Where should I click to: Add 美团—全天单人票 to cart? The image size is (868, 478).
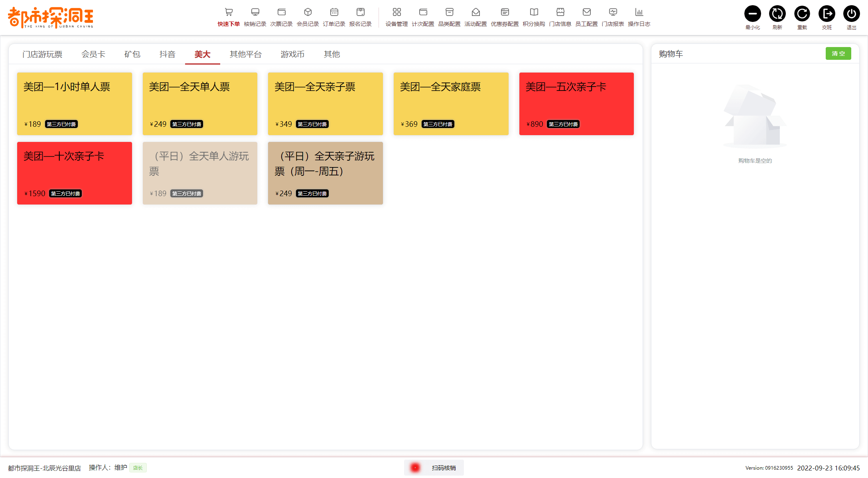pyautogui.click(x=200, y=104)
